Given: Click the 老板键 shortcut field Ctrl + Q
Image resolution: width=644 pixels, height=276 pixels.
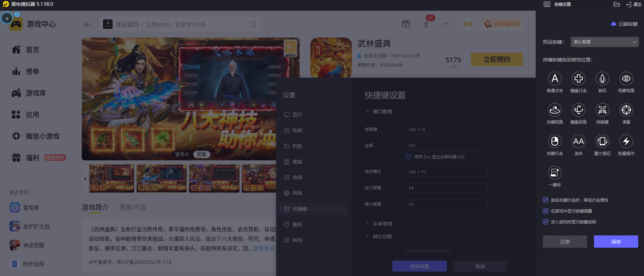Looking at the screenshot, I should (x=446, y=130).
